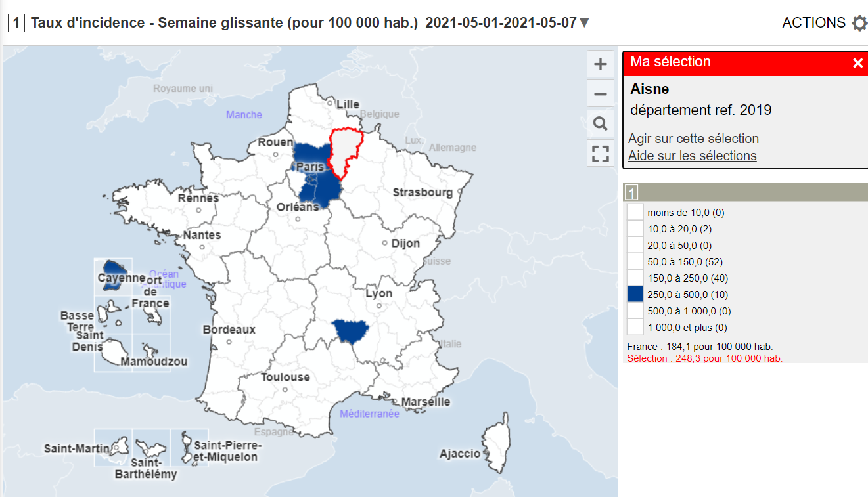Click the legend header tab number 1
Screen dimensions: 868x497
coord(631,193)
